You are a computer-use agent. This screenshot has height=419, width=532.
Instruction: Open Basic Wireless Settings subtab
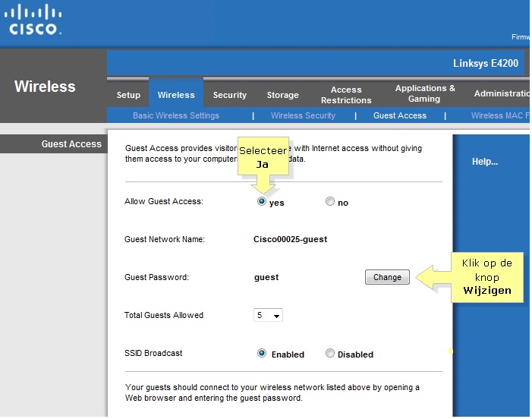[x=176, y=115]
